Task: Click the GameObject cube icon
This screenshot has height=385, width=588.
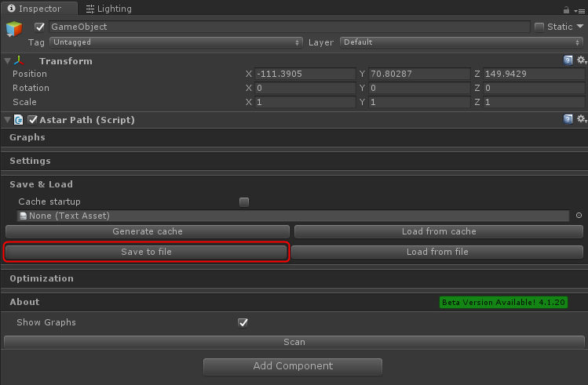Action: (x=14, y=31)
